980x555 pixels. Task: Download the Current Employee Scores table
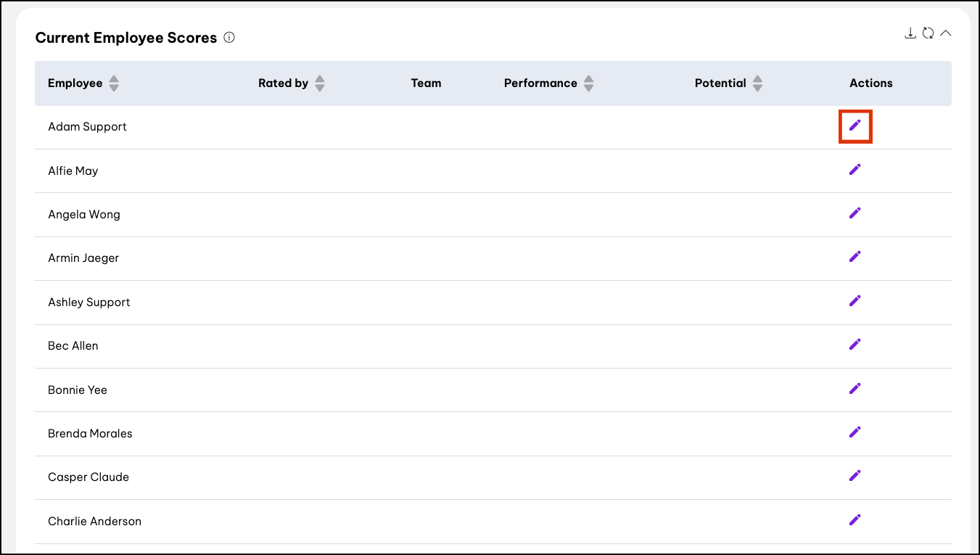click(910, 33)
